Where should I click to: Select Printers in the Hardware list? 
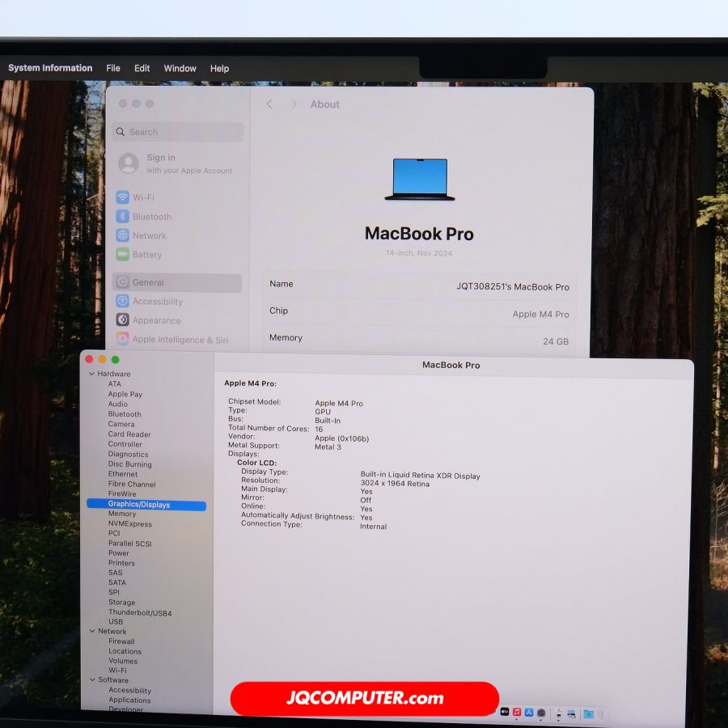[x=121, y=563]
